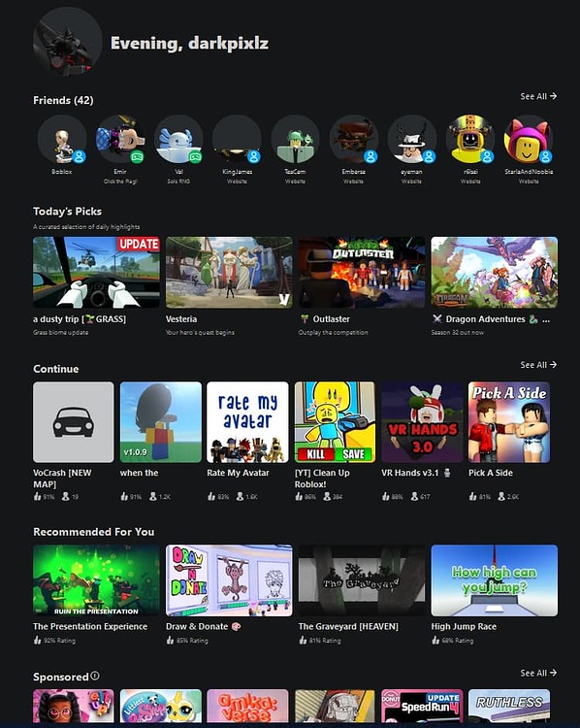
Task: Open sponsored RUTHLESS thumbnail
Action: point(509,706)
